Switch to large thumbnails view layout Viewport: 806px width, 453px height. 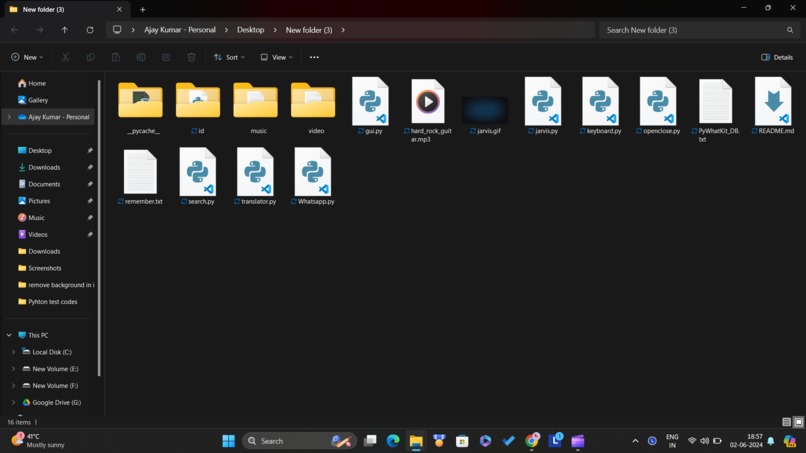798,422
